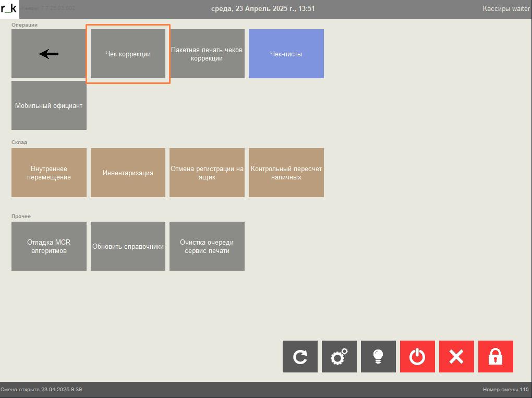Screen dimensions: 532x398
Task: Start Инвентаризация
Action: pyautogui.click(x=128, y=173)
